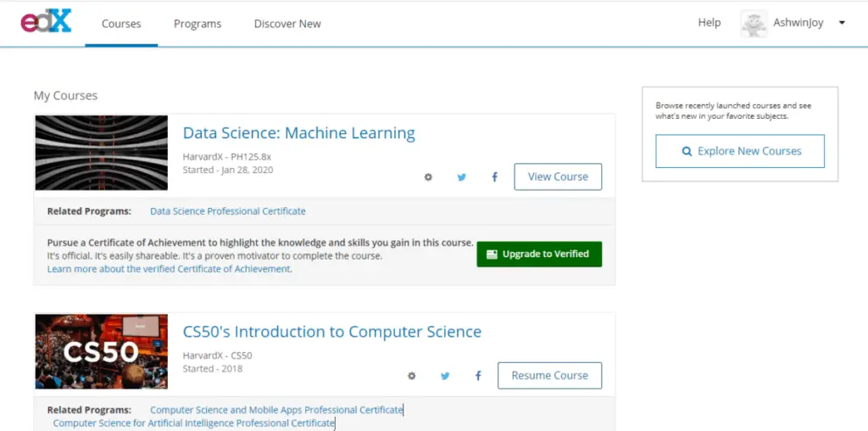Click the AshwinJoy profile avatar
Viewport: 868px width, 431px height.
click(754, 23)
